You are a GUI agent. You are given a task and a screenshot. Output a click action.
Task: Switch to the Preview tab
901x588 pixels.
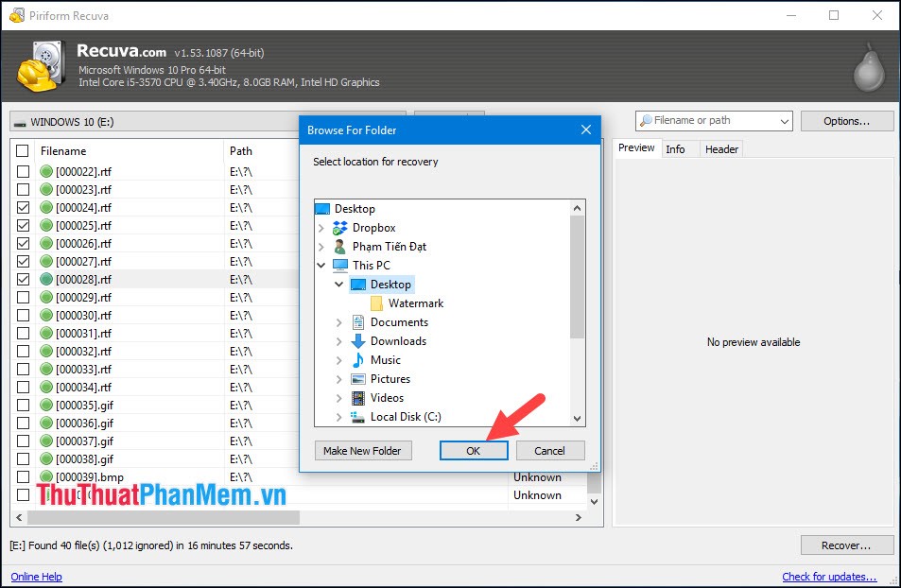pos(636,147)
